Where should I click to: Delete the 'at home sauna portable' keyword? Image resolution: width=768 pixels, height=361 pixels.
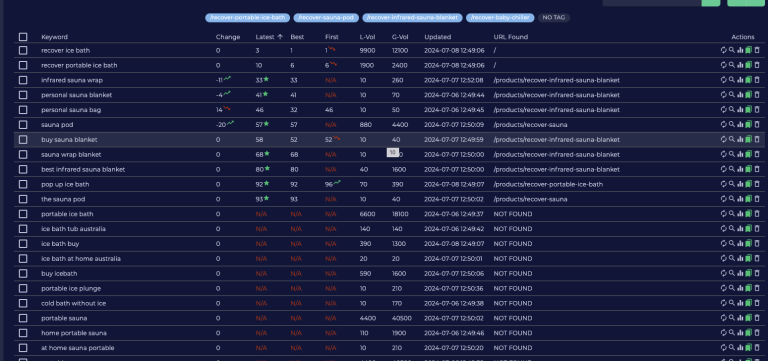tap(757, 348)
